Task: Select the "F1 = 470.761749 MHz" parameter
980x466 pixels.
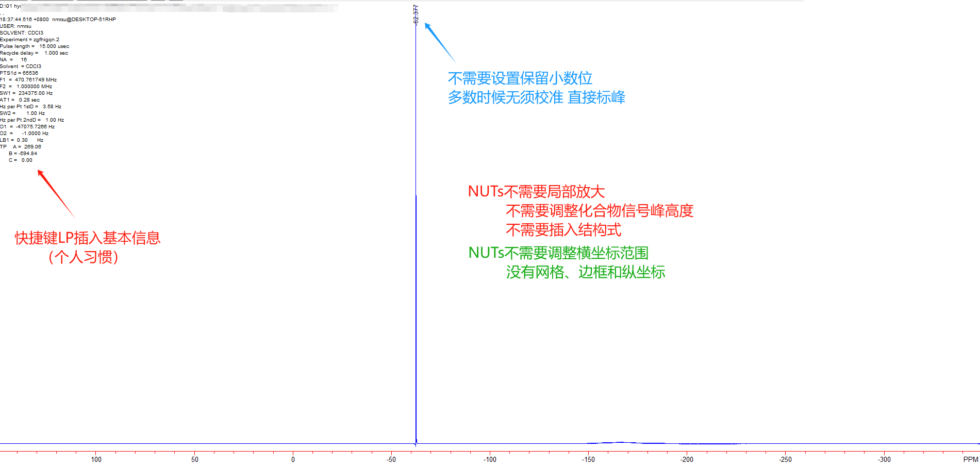Action: tap(27, 79)
